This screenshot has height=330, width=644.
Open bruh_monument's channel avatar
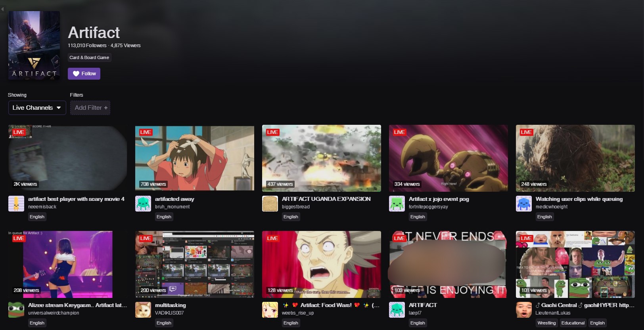[143, 204]
